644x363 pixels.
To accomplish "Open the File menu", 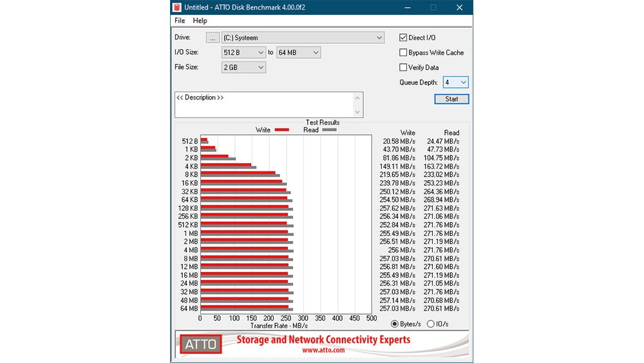I will 180,21.
